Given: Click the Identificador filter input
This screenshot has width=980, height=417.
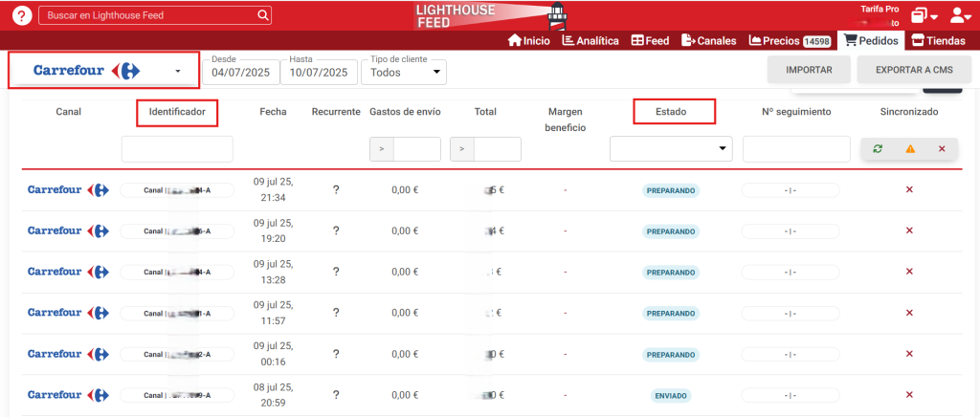Looking at the screenshot, I should click(177, 149).
